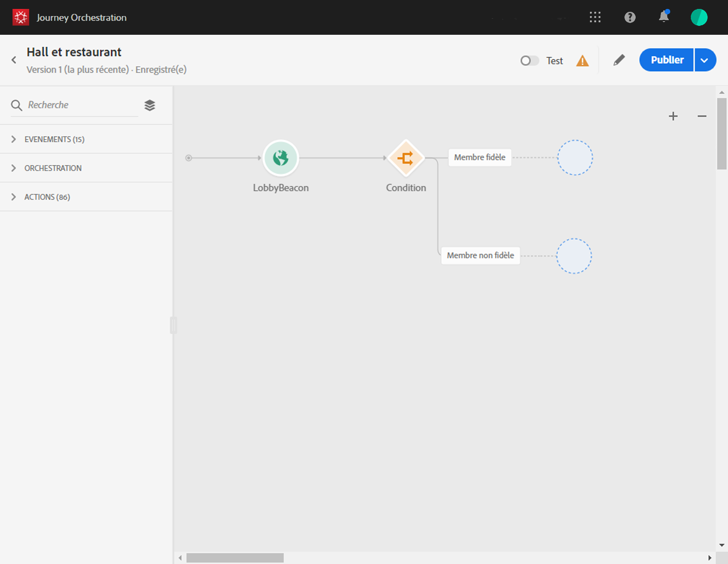Click the orange warning triangle icon
The height and width of the screenshot is (564, 728).
pos(582,61)
